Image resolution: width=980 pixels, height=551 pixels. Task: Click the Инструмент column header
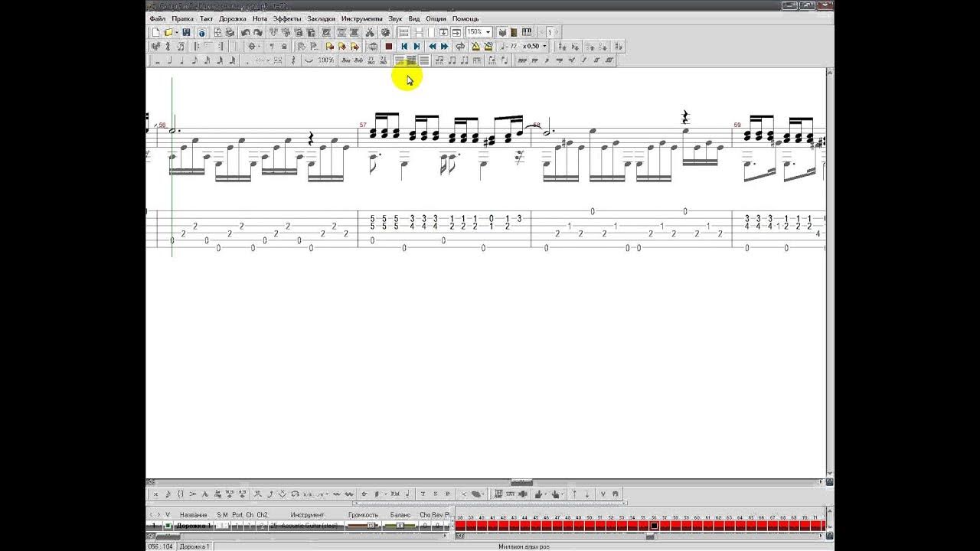point(307,515)
